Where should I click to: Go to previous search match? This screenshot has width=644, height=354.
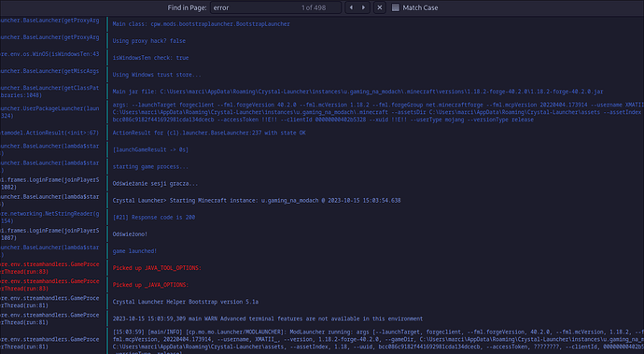(x=351, y=7)
